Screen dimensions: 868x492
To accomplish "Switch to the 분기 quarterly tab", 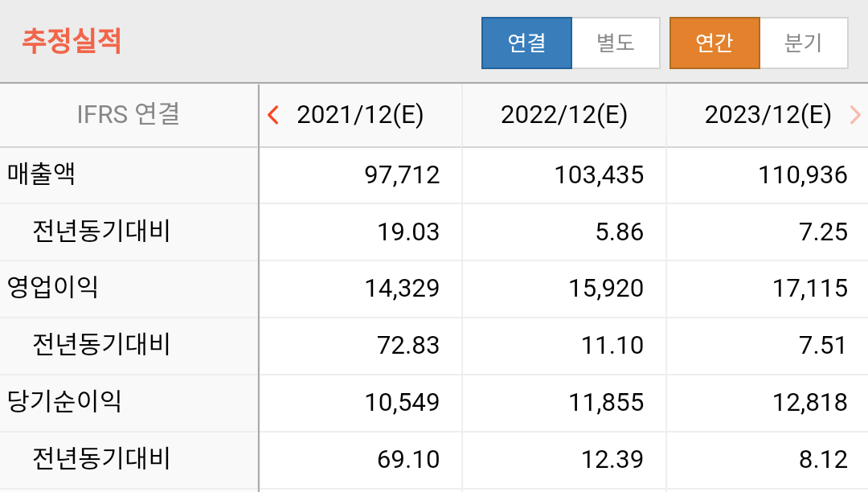I will [x=804, y=43].
